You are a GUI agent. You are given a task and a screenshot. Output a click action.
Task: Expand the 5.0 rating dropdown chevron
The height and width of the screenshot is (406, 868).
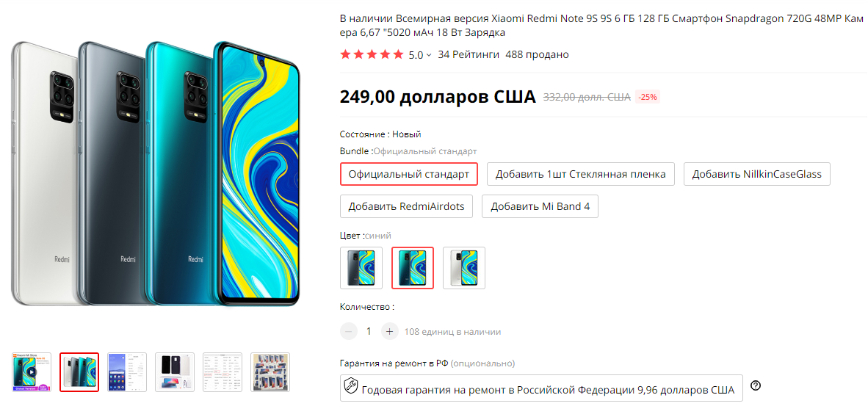(429, 55)
